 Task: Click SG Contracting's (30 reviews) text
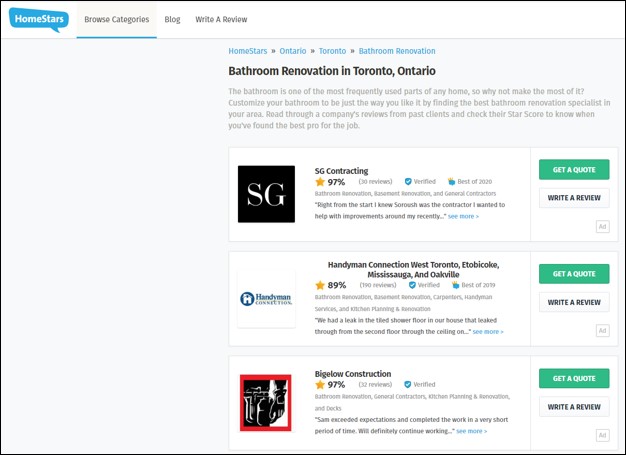375,182
